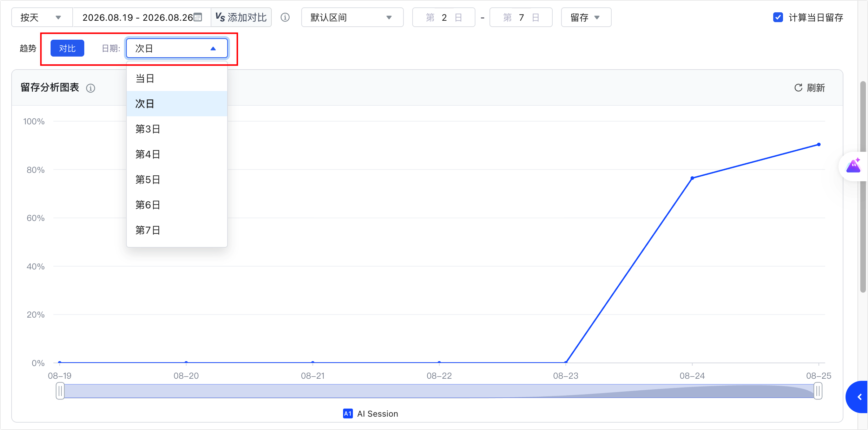Open the 按天 granularity dropdown
868x430 pixels.
click(42, 17)
